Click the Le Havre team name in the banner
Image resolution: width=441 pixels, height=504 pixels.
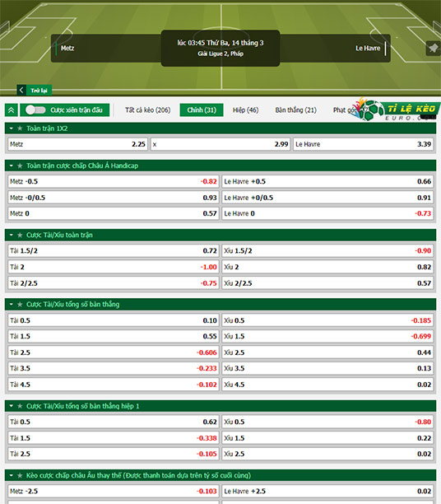click(x=368, y=49)
